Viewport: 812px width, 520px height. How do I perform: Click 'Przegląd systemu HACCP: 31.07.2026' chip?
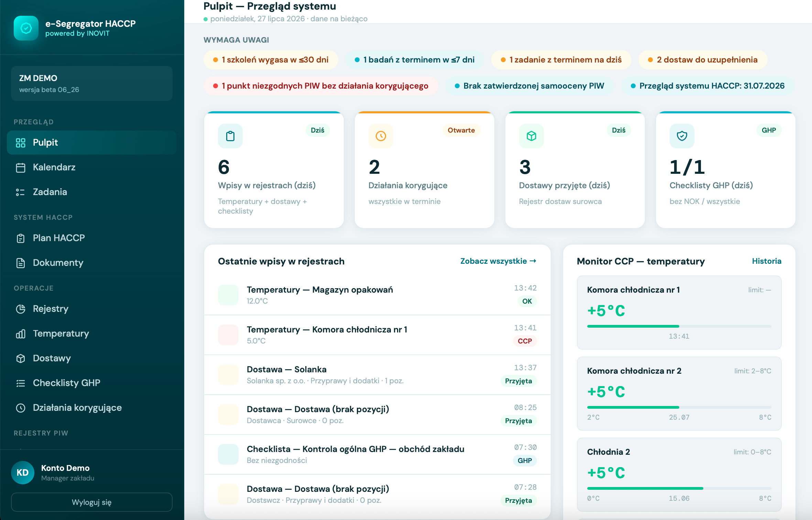pos(708,86)
